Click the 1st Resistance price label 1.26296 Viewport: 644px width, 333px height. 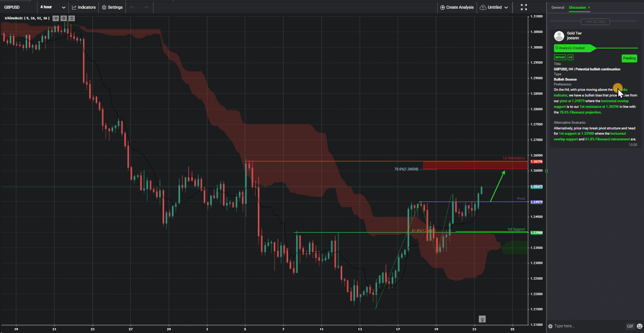pyautogui.click(x=537, y=162)
